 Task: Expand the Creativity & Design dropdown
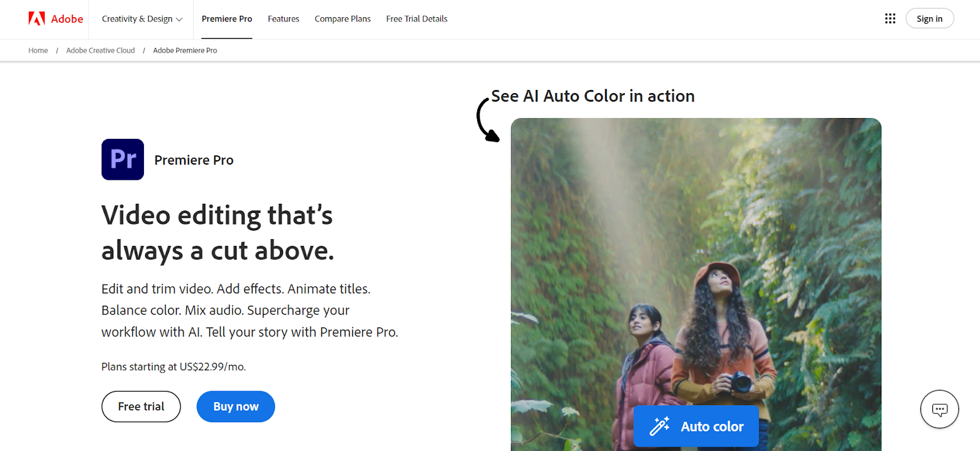pyautogui.click(x=142, y=19)
